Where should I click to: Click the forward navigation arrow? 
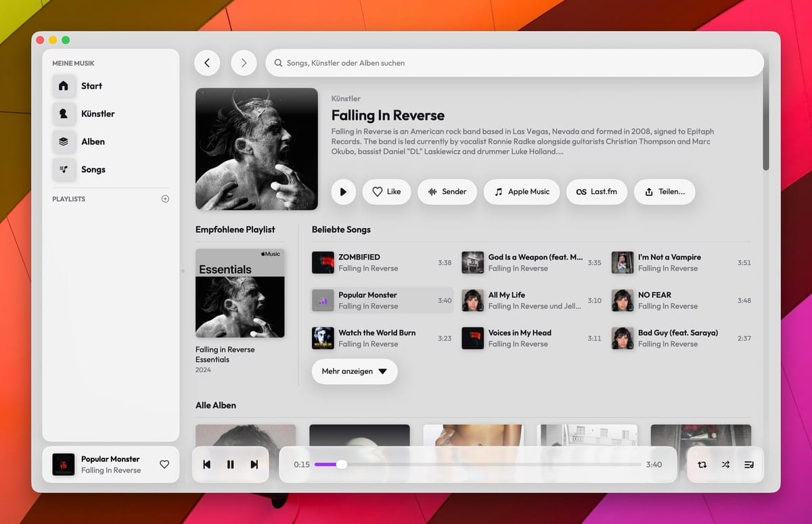point(244,63)
